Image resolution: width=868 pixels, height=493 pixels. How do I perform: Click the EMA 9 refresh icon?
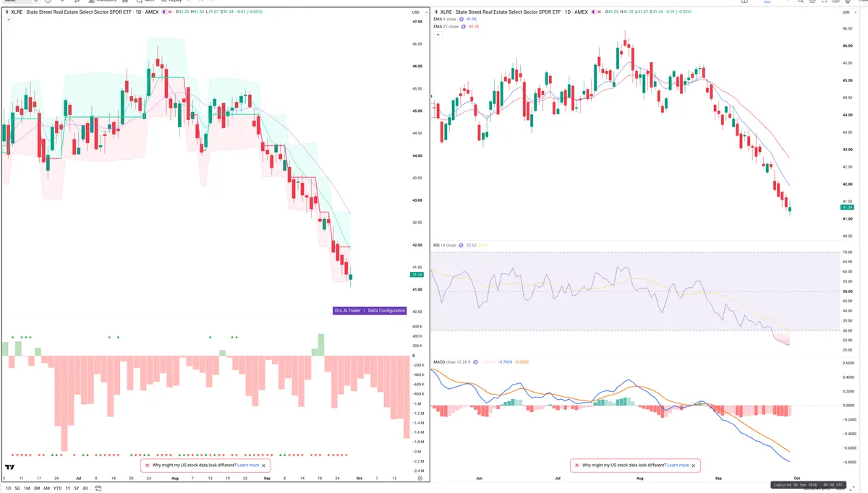pos(461,20)
